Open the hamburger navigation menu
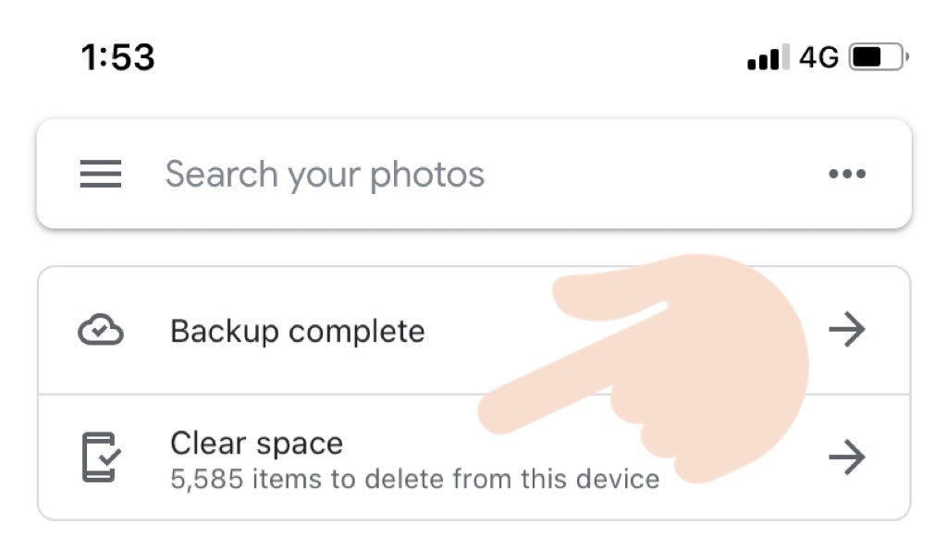The height and width of the screenshot is (560, 947). 100,174
